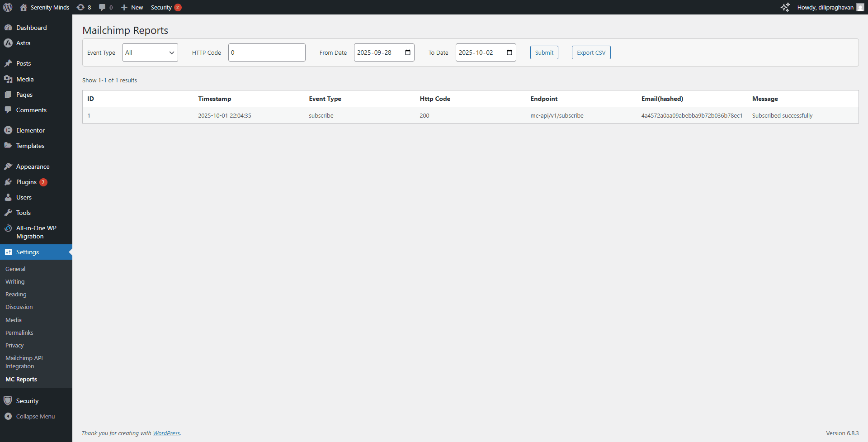This screenshot has height=442, width=868.
Task: Focus the HTTP Code input field
Action: tap(267, 52)
